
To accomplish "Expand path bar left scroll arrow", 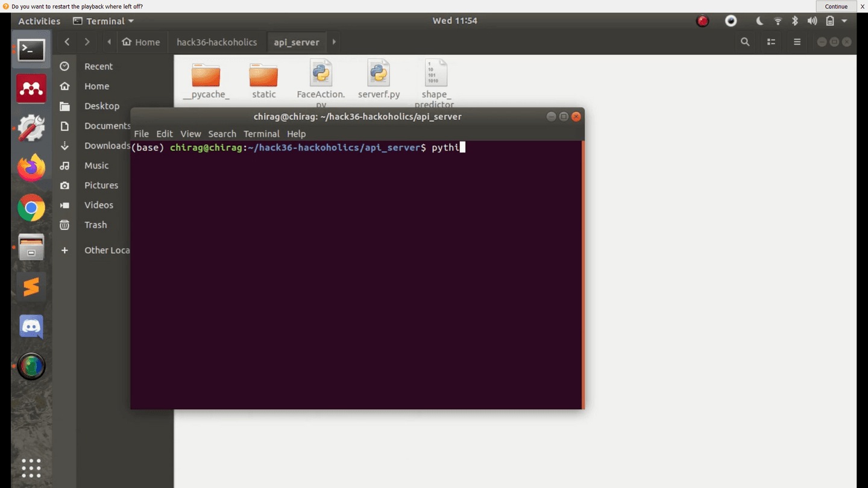I will (x=109, y=42).
